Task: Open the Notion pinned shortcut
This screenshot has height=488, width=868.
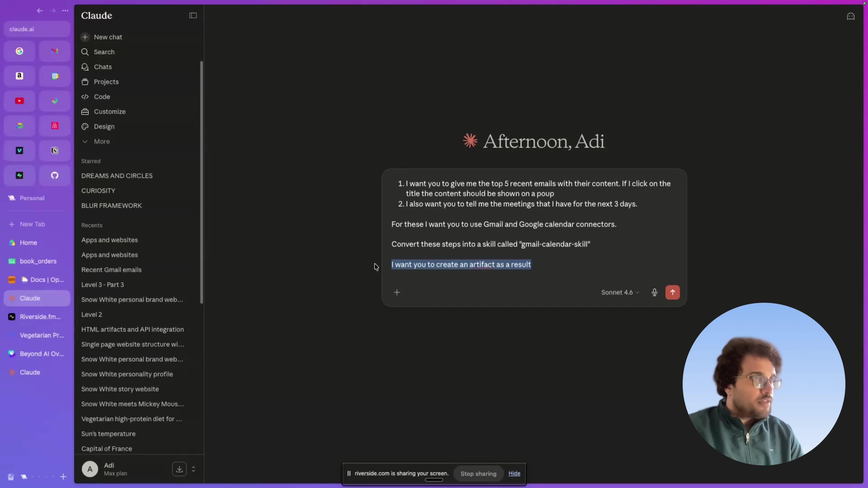Action: tap(54, 150)
